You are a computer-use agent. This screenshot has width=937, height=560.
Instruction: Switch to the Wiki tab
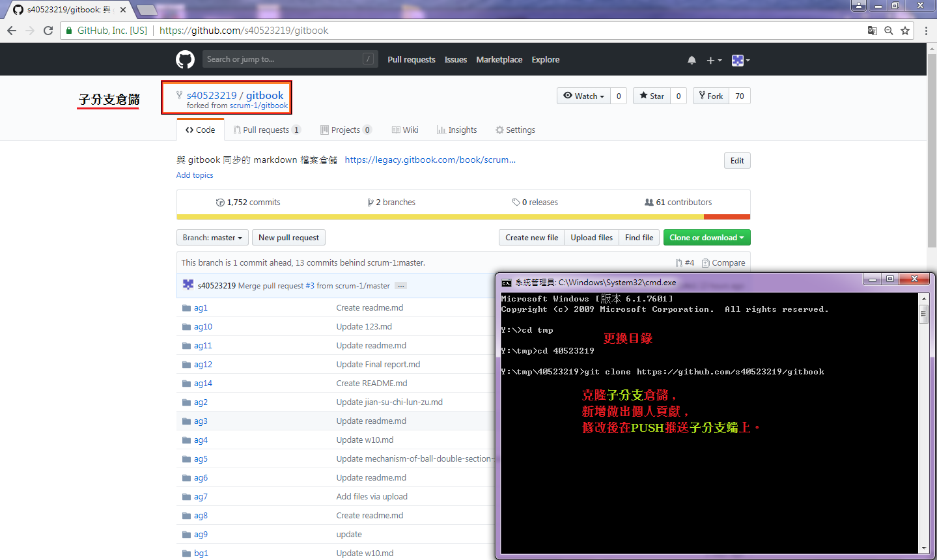(x=405, y=130)
